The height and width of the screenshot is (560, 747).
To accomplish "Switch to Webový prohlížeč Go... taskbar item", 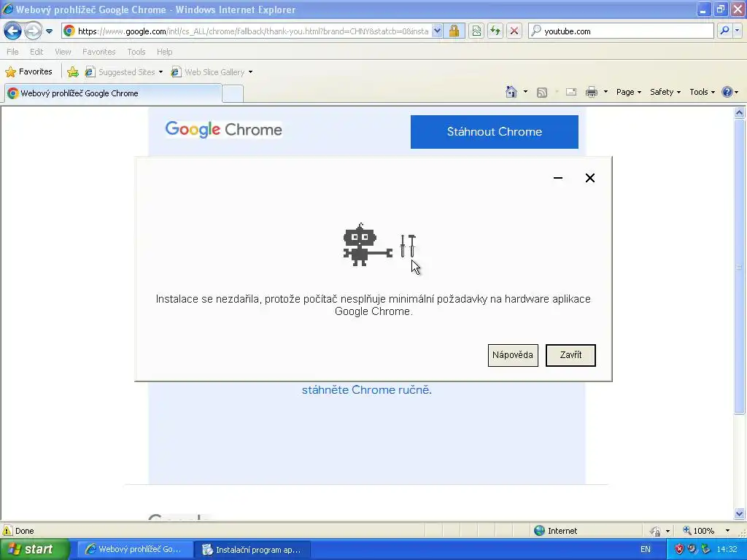I will 135,550.
